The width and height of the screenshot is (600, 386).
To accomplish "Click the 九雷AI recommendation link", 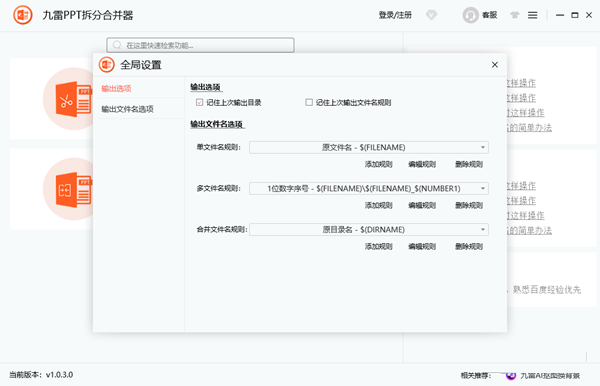I will pos(550,376).
